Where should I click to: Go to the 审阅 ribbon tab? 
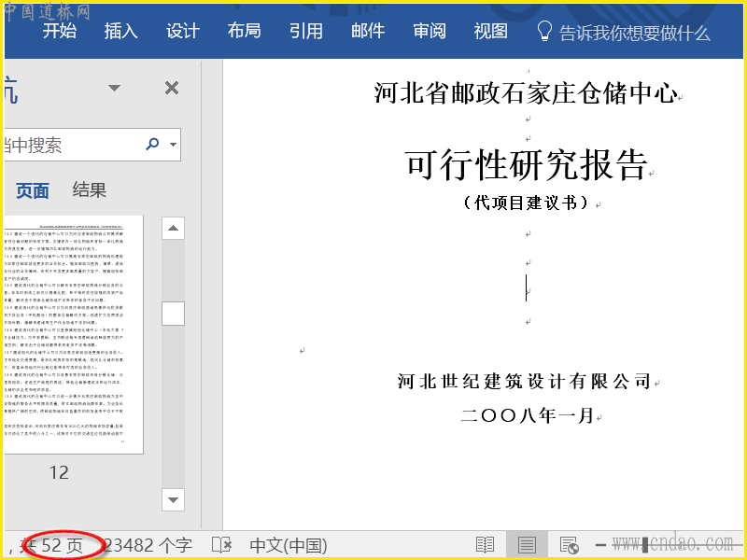tap(430, 31)
